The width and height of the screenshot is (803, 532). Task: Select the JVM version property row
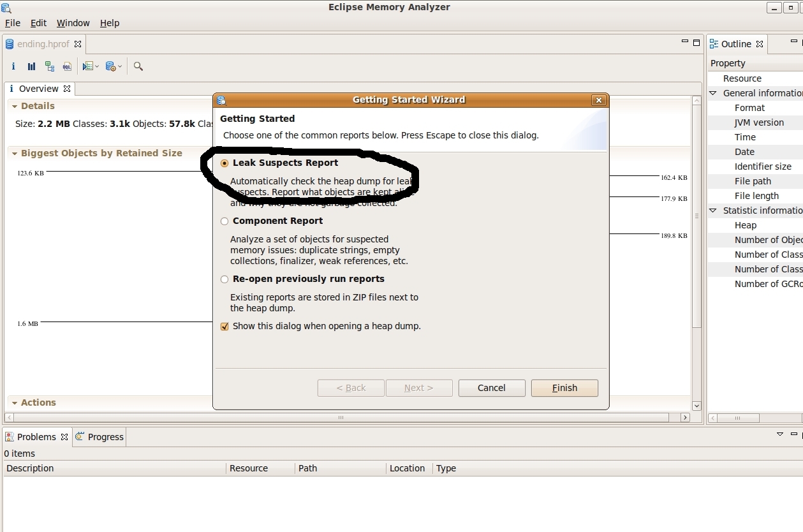pos(755,122)
